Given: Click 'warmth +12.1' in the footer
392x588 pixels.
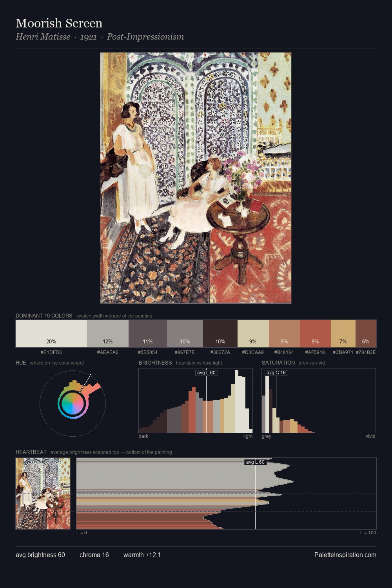Looking at the screenshot, I should coord(142,555).
